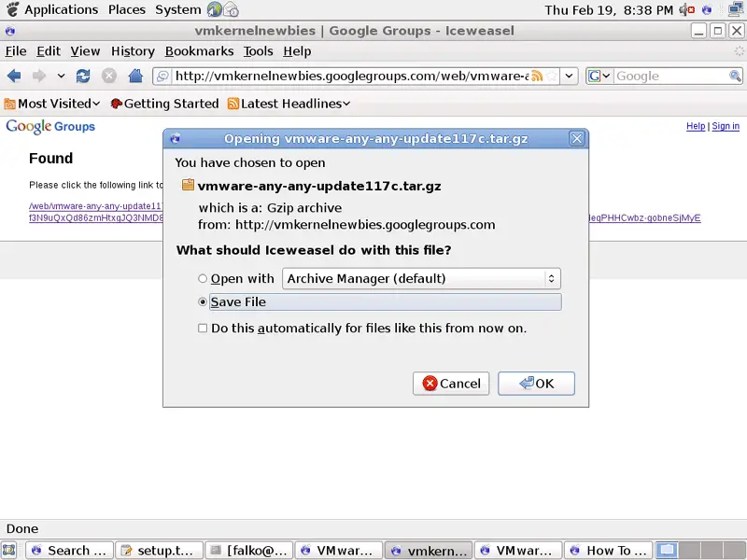This screenshot has height=560, width=747.
Task: Launch the mail client from the top panel envelope icon
Action: click(x=231, y=9)
